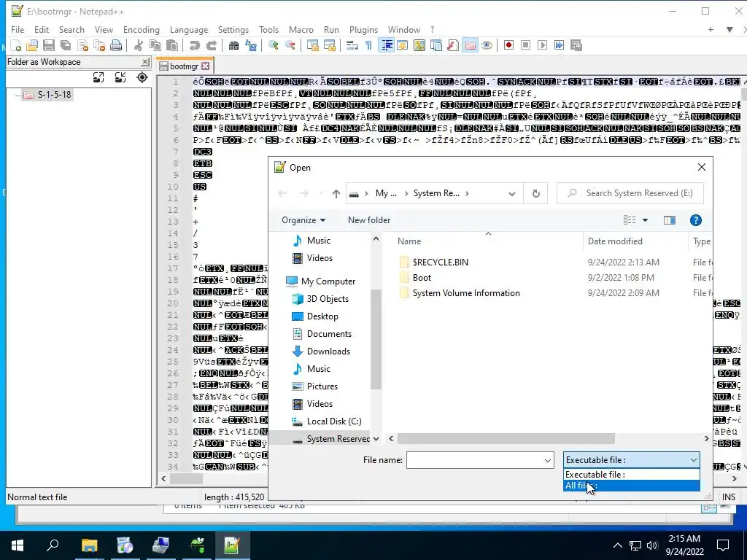Image resolution: width=747 pixels, height=560 pixels.
Task: Open the Language menu
Action: click(189, 29)
